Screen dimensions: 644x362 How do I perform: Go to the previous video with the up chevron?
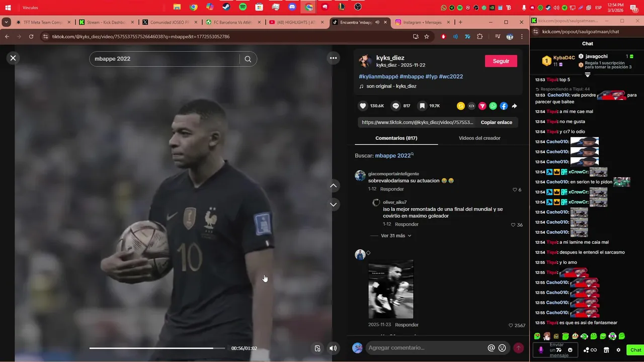333,186
